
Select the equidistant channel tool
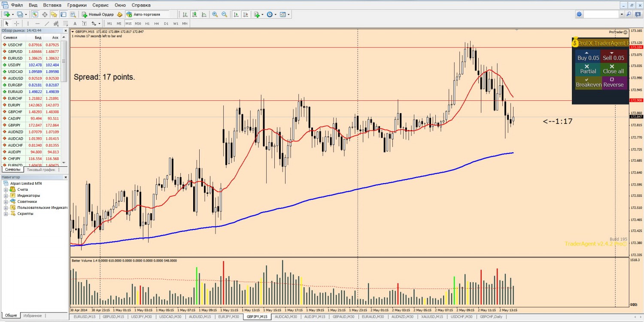(x=56, y=24)
